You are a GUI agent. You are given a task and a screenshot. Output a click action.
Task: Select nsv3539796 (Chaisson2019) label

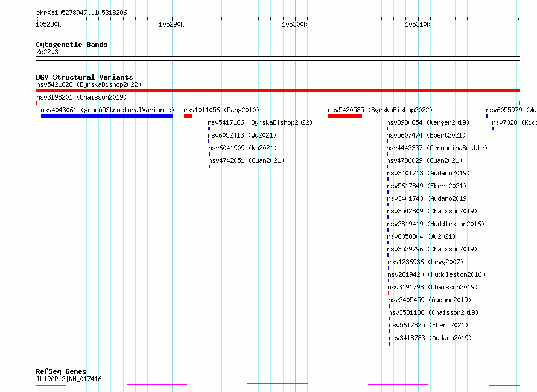point(432,249)
